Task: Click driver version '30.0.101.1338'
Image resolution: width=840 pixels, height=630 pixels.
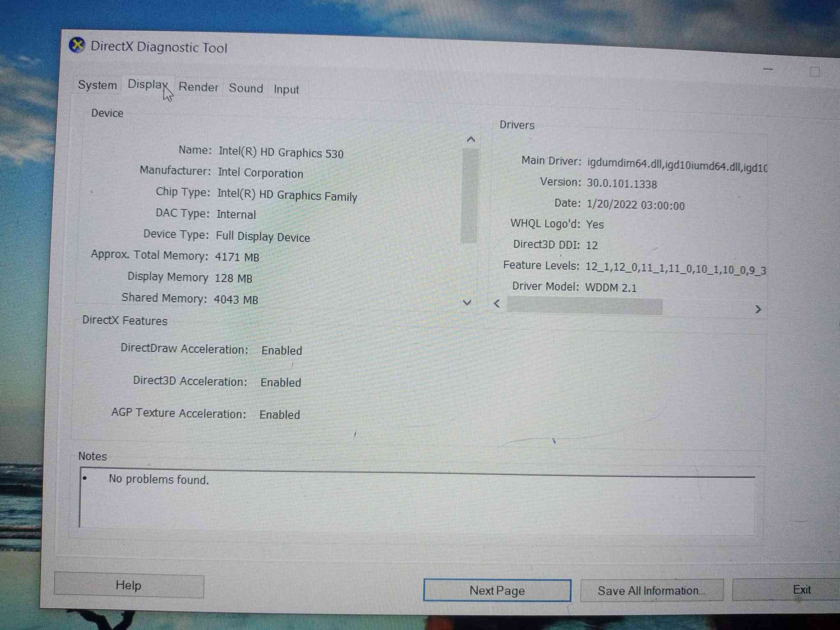Action: 622,183
